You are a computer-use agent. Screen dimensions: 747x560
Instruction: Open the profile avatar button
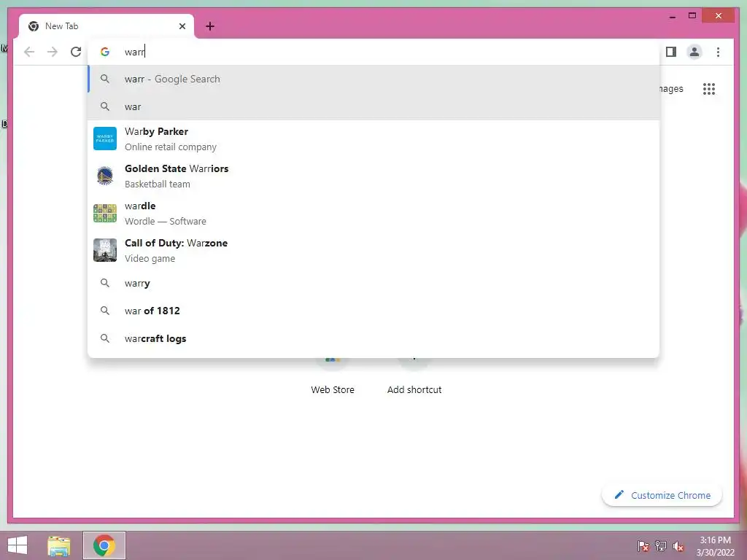tap(694, 52)
